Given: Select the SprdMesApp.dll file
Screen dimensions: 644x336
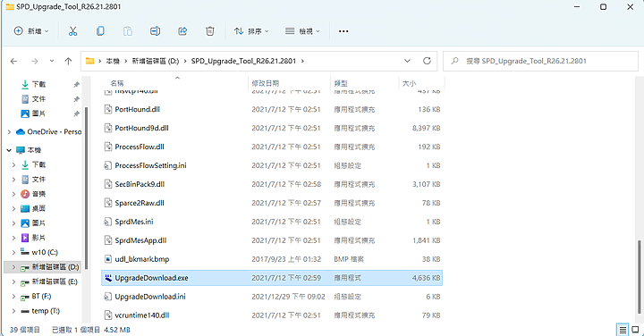Looking at the screenshot, I should pyautogui.click(x=272, y=240).
